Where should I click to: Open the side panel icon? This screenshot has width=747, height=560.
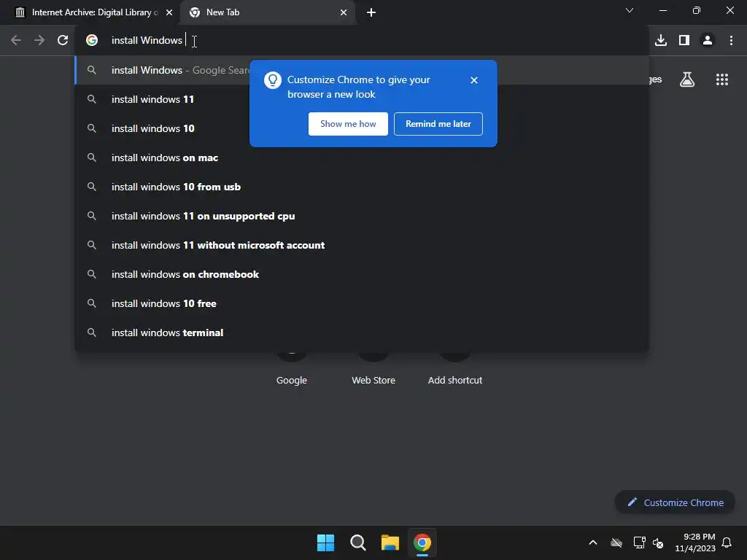(x=684, y=40)
